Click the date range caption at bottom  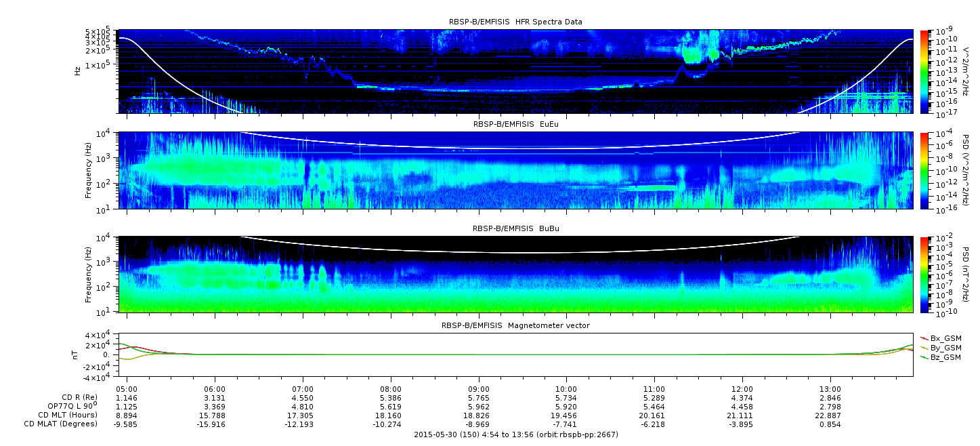coord(515,434)
